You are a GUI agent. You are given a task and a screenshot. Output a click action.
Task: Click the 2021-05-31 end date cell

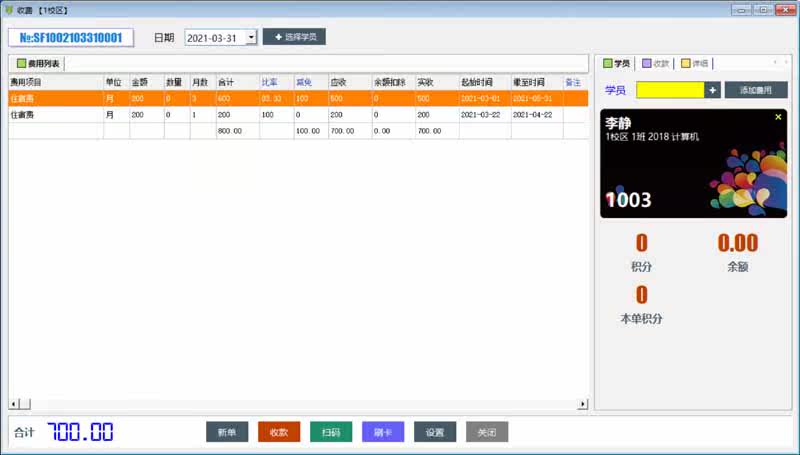click(537, 98)
